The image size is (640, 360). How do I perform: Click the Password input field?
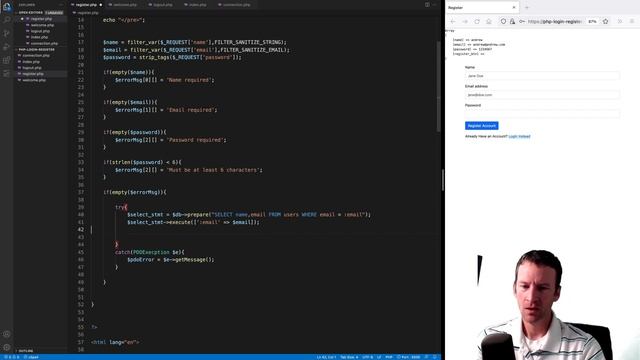542,113
